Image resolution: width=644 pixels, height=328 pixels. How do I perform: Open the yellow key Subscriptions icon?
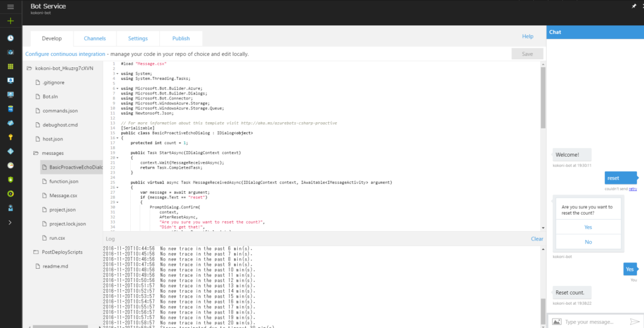11,137
